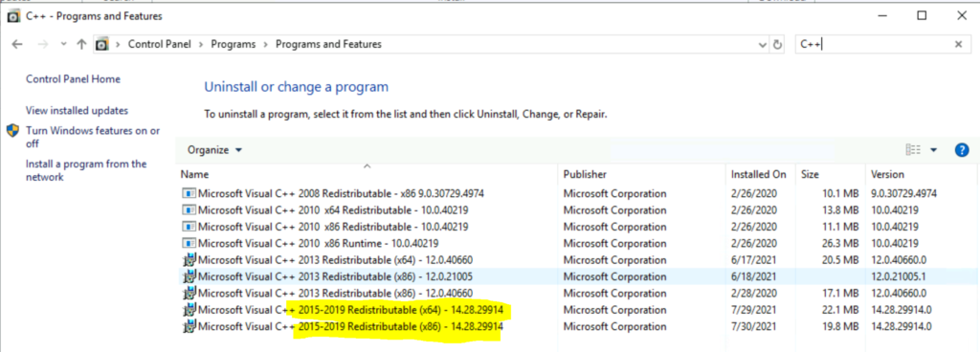Click version cell 9.0.30729.4974
980x352 pixels.
pos(903,193)
